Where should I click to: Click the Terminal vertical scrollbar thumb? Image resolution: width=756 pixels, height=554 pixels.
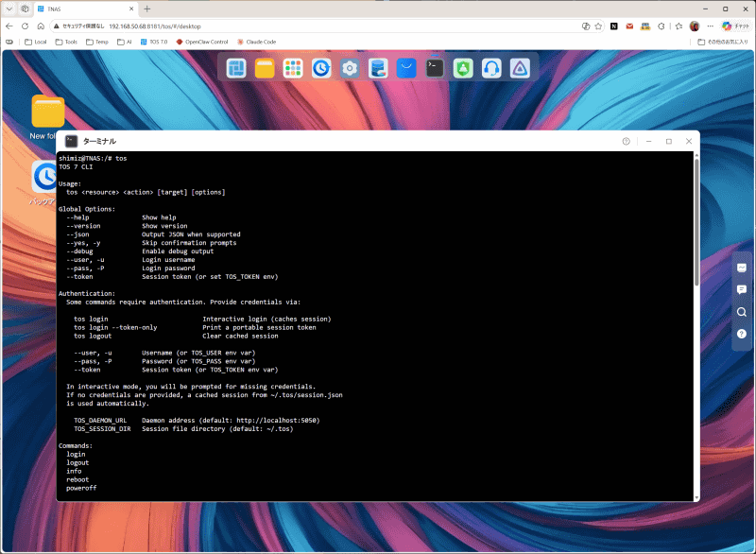click(x=696, y=222)
